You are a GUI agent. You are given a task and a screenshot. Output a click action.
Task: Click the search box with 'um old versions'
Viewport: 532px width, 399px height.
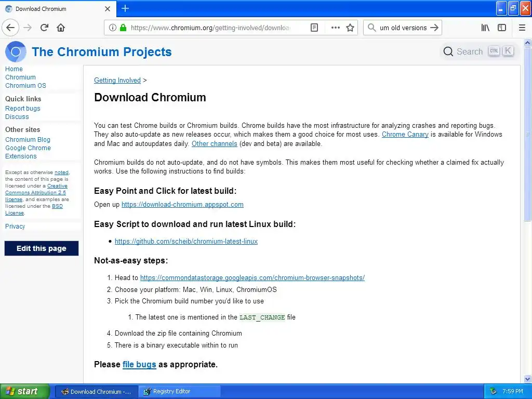(x=403, y=28)
